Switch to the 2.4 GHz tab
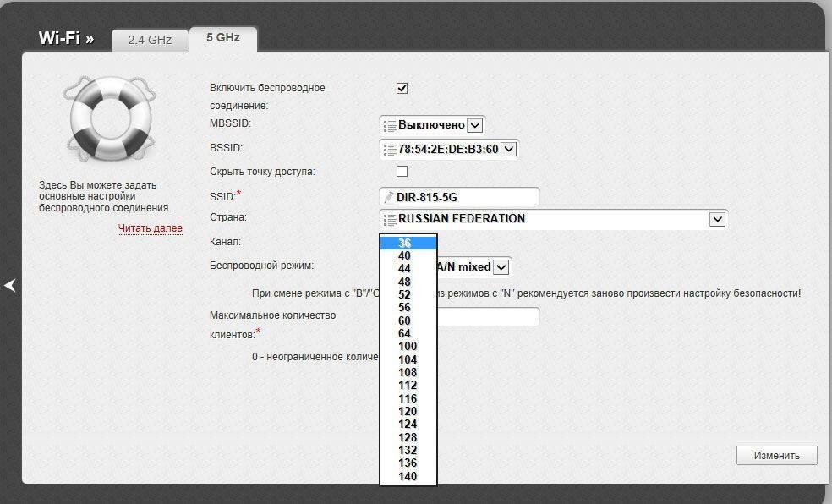 tap(150, 40)
